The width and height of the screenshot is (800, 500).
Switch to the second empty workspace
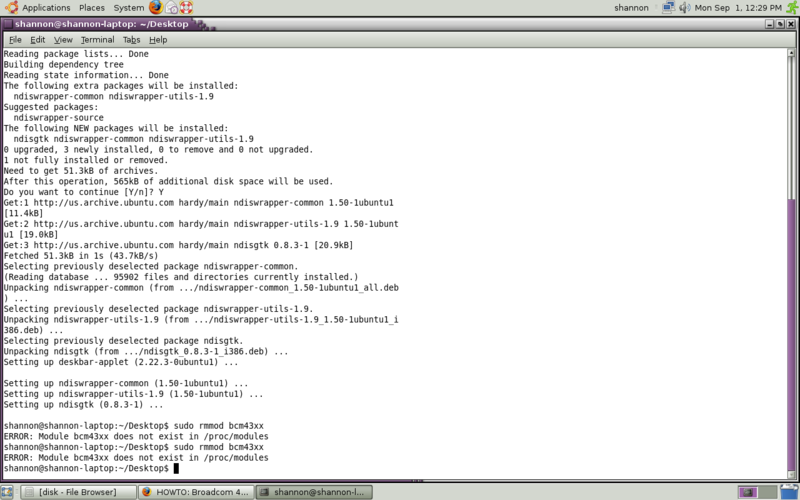(767, 492)
